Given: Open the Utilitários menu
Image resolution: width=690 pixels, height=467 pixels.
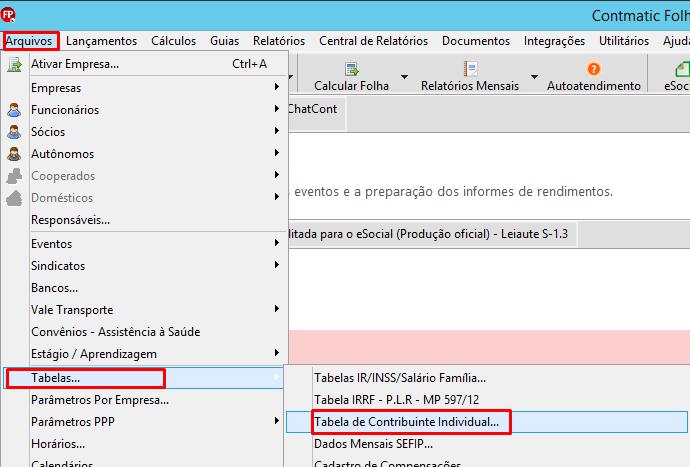Looking at the screenshot, I should click(x=624, y=41).
